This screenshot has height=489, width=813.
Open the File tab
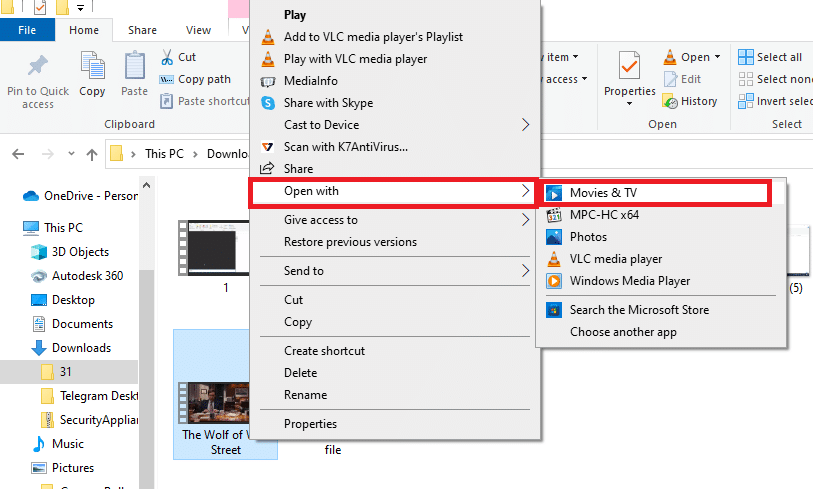[x=27, y=30]
